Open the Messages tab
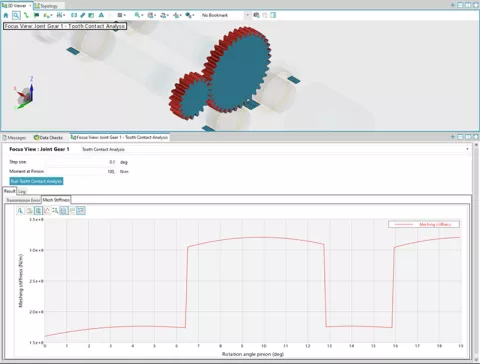Image resolution: width=480 pixels, height=364 pixels. [x=14, y=138]
